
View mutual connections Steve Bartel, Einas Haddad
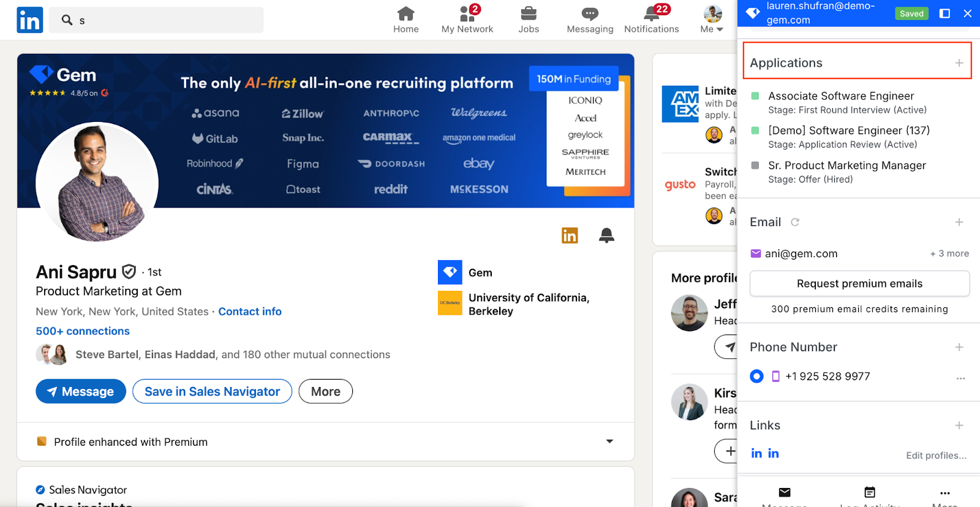233,355
